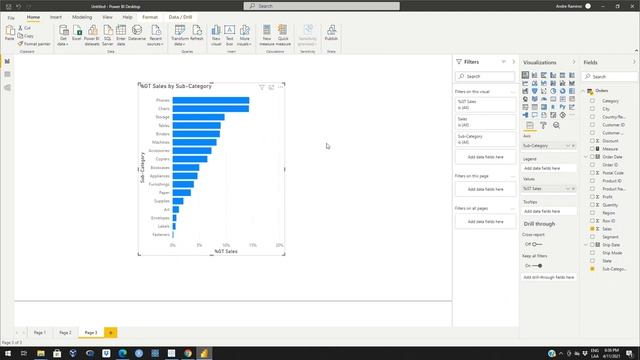Click Format painter in the ribbon

pyautogui.click(x=34, y=44)
